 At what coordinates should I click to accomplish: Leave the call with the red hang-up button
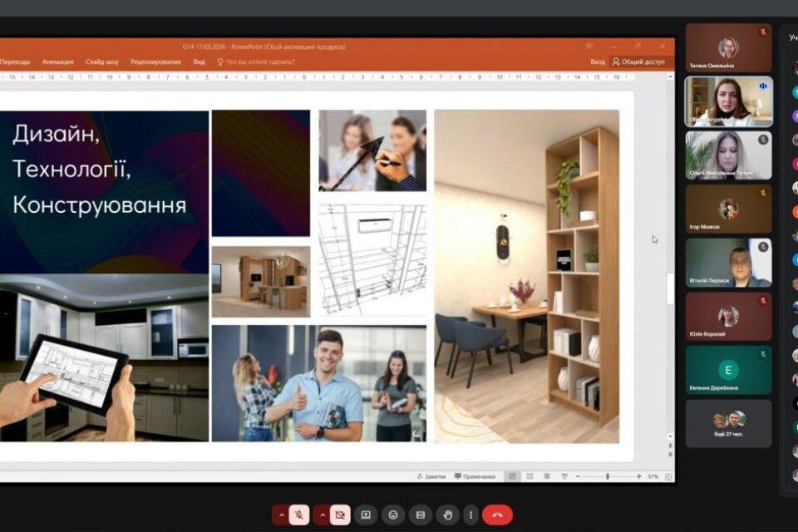point(497,515)
